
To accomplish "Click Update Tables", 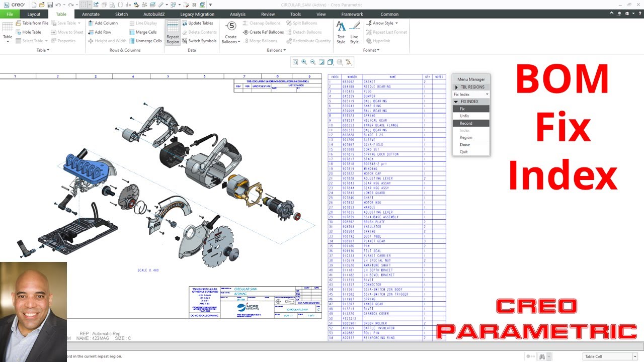I will pyautogui.click(x=197, y=23).
